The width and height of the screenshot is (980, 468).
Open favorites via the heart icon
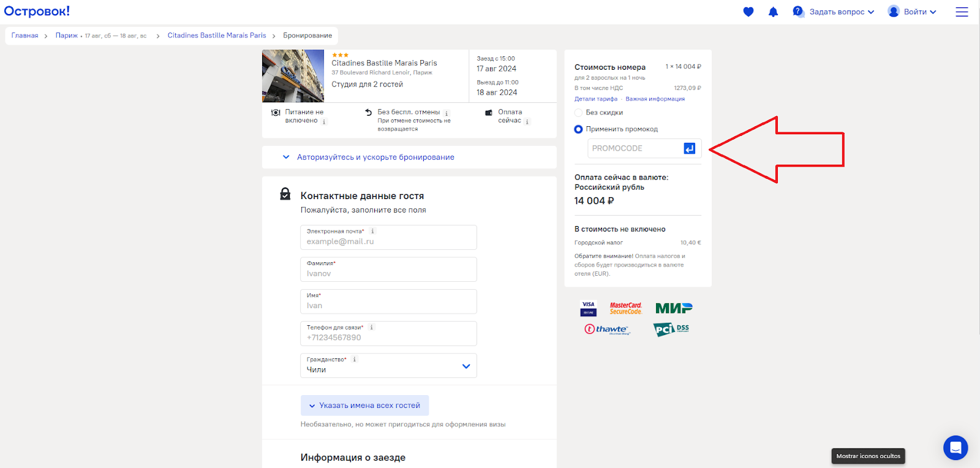[748, 12]
